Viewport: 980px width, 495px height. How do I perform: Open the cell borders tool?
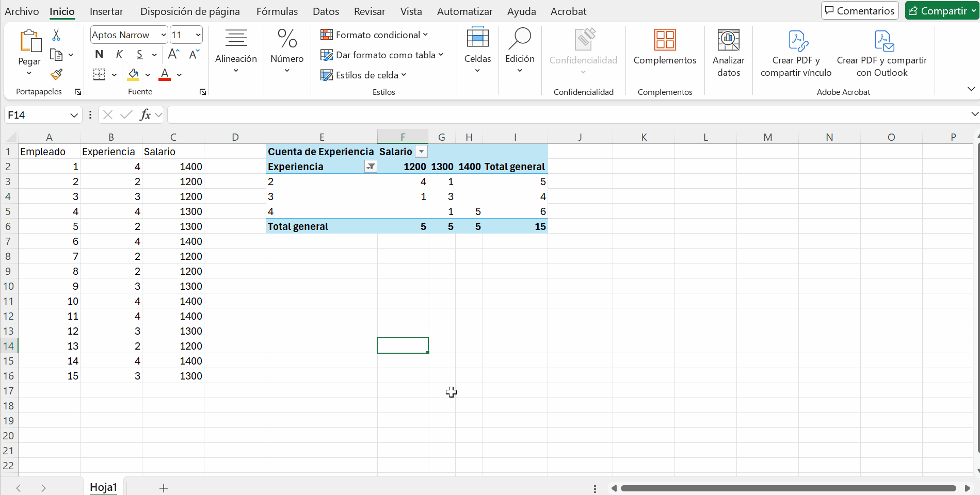tap(99, 75)
